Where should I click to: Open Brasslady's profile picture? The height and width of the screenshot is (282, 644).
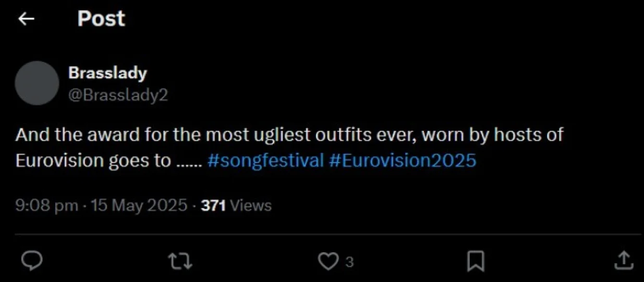(37, 83)
